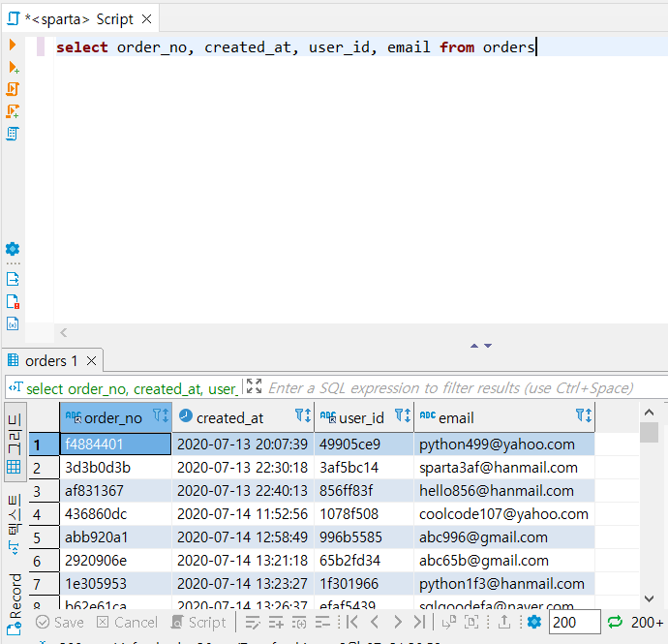Switch to the 그리드 grid view tab
This screenshot has width=668, height=644.
[15, 443]
